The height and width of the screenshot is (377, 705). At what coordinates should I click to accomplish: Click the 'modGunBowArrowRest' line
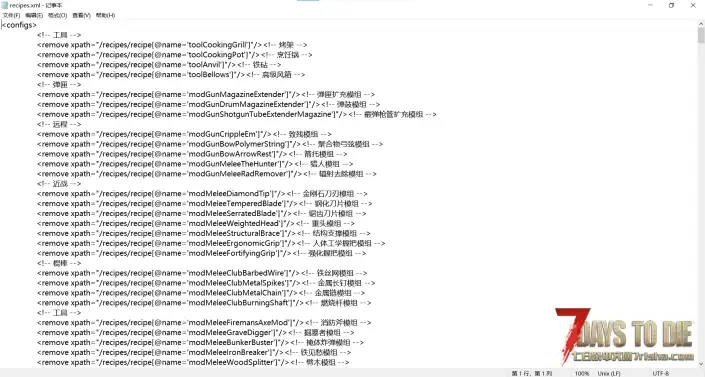pyautogui.click(x=192, y=154)
